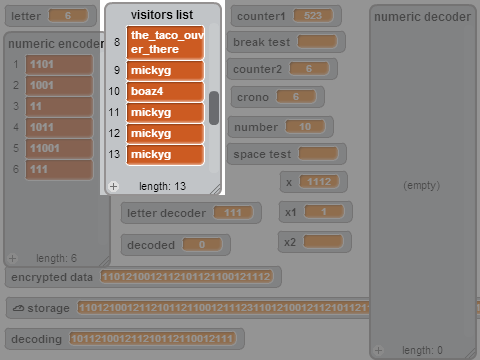The height and width of the screenshot is (360, 480).
Task: Click the break test variable monitor
Action: pos(286,42)
